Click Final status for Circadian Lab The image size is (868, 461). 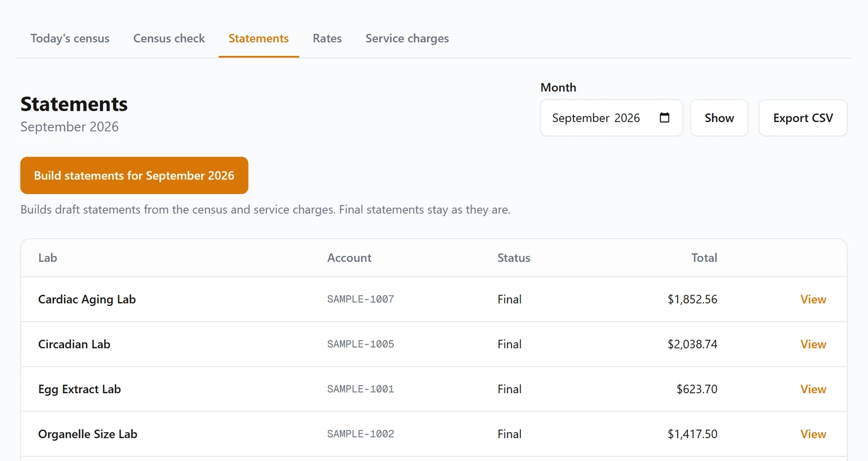509,344
